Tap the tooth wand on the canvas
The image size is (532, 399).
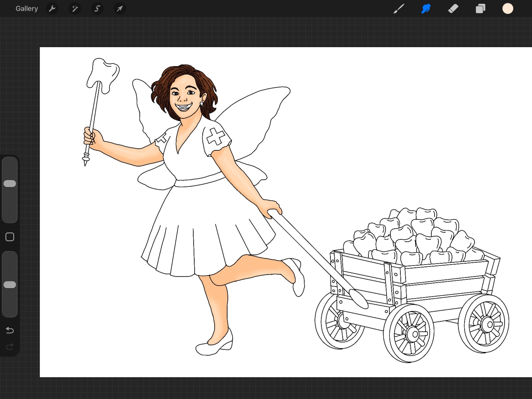(102, 72)
